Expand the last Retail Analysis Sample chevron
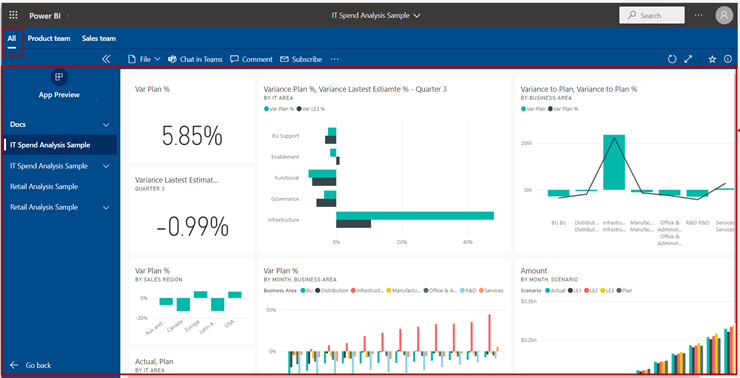Image resolution: width=740 pixels, height=378 pixels. pyautogui.click(x=106, y=208)
